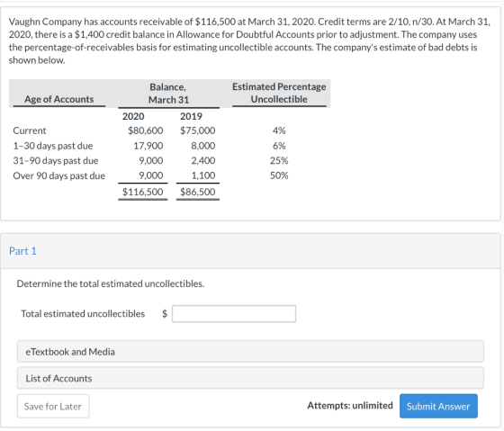Click the 50% uncollectible percentage
Image resolution: width=504 pixels, height=431 pixels.
[x=279, y=175]
